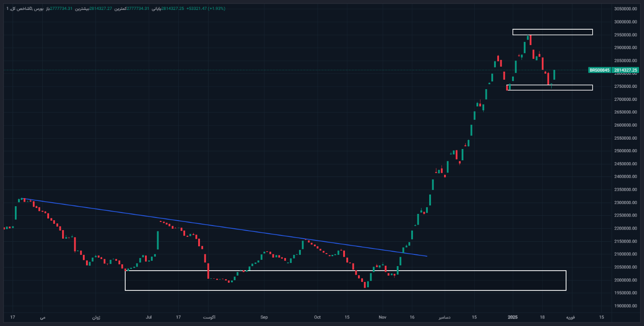Click the BRS00845 symbol label on price axis
The image size is (644, 326).
click(x=599, y=70)
